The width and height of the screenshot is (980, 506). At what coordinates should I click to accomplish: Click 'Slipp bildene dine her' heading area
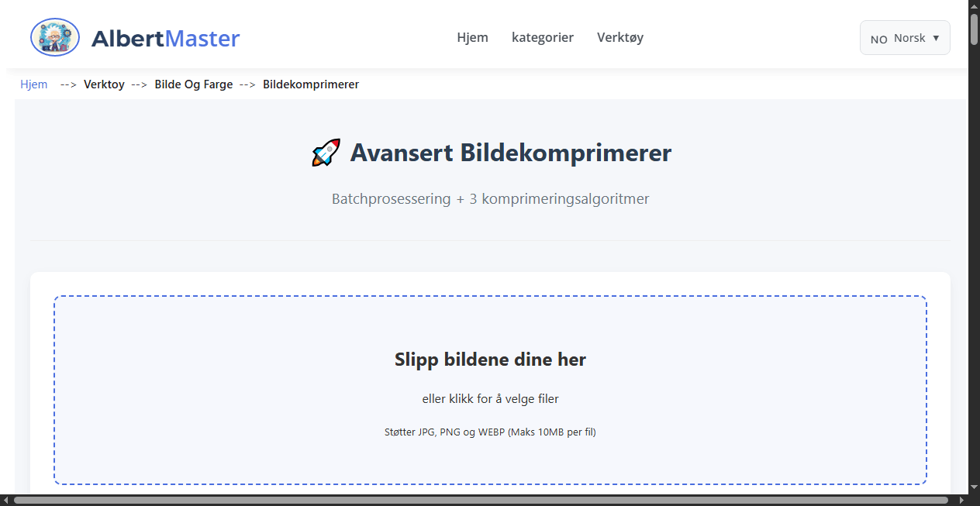tap(490, 359)
